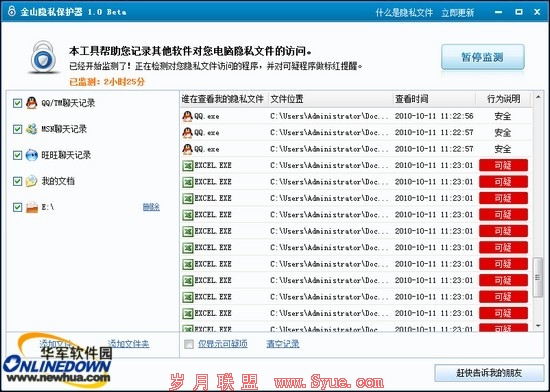The image size is (550, 392).
Task: Click the 旺旺聊天记录 blue icon
Action: tap(32, 155)
